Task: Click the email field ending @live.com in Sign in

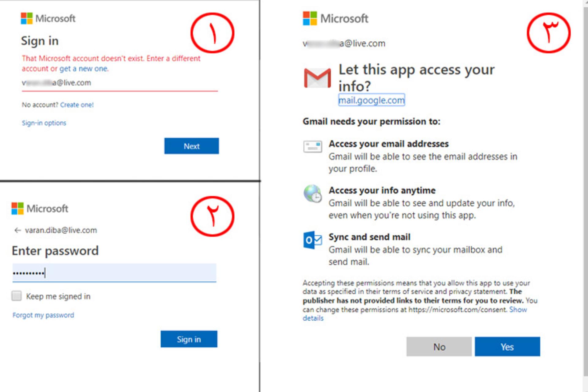Action: pos(120,83)
